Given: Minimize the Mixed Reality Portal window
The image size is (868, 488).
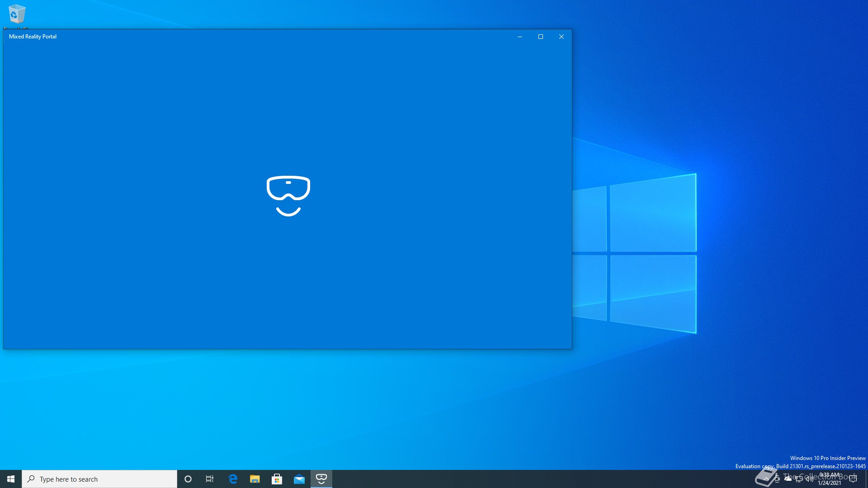Looking at the screenshot, I should 520,37.
